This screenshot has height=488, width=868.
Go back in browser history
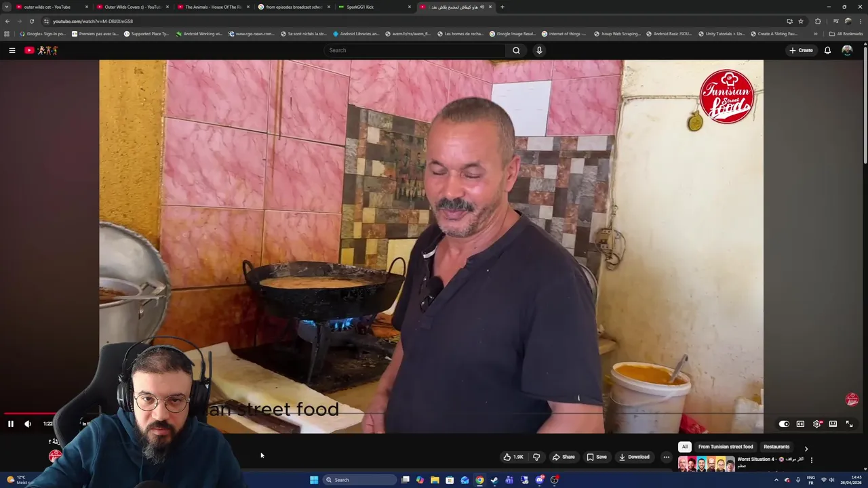pyautogui.click(x=7, y=21)
